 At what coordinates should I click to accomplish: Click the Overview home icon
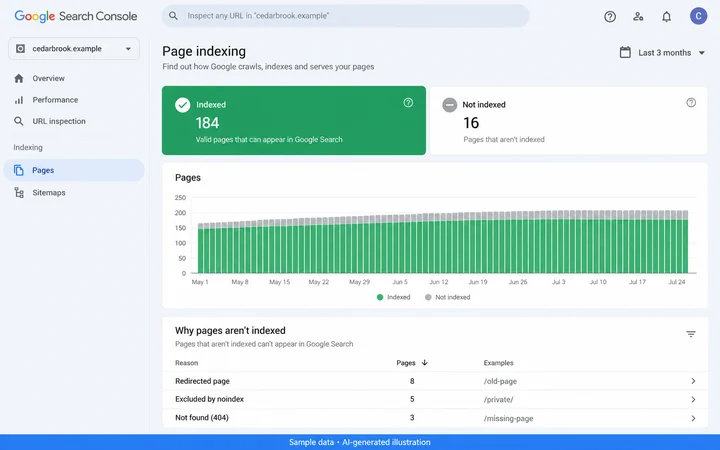pos(19,79)
